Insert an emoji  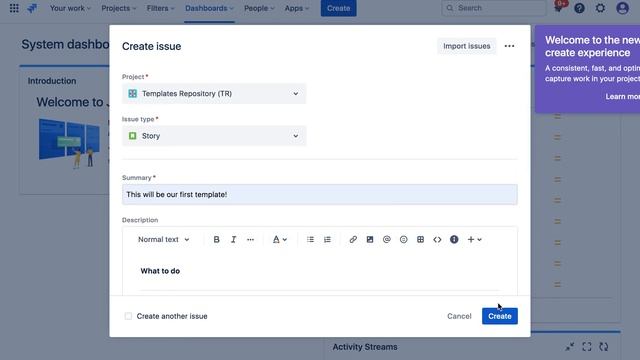click(x=404, y=240)
